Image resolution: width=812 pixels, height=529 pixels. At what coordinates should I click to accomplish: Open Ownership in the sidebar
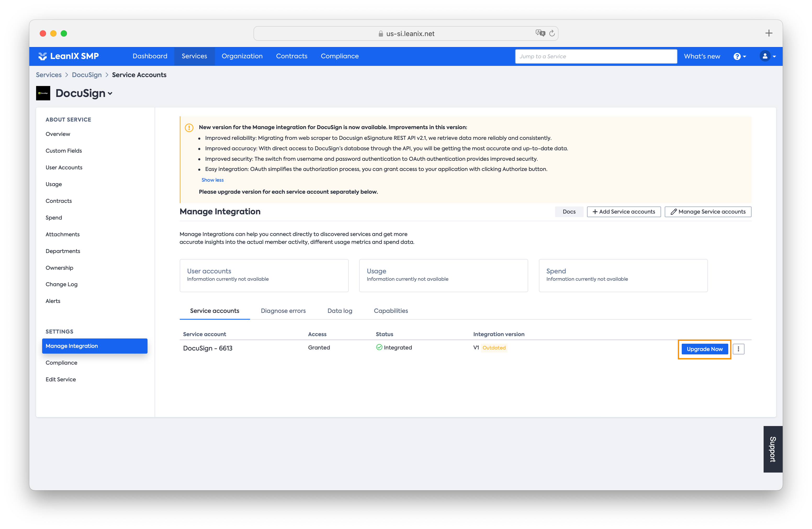coord(59,268)
